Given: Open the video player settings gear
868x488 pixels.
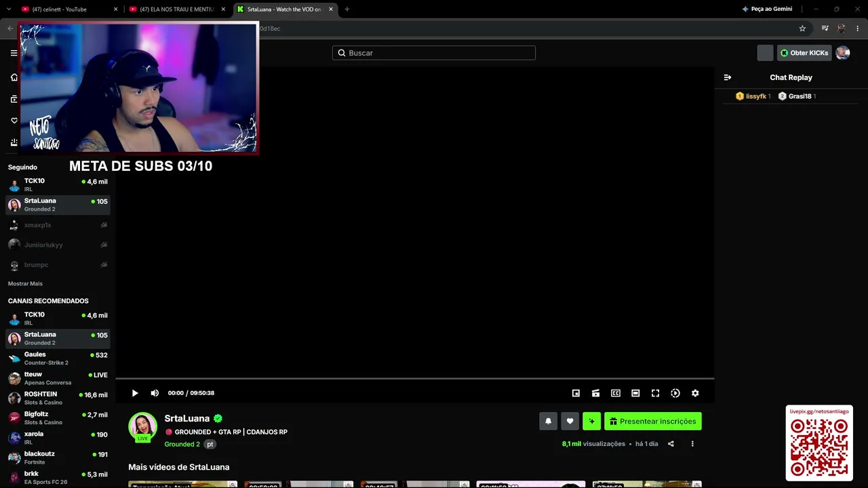Looking at the screenshot, I should 695,393.
